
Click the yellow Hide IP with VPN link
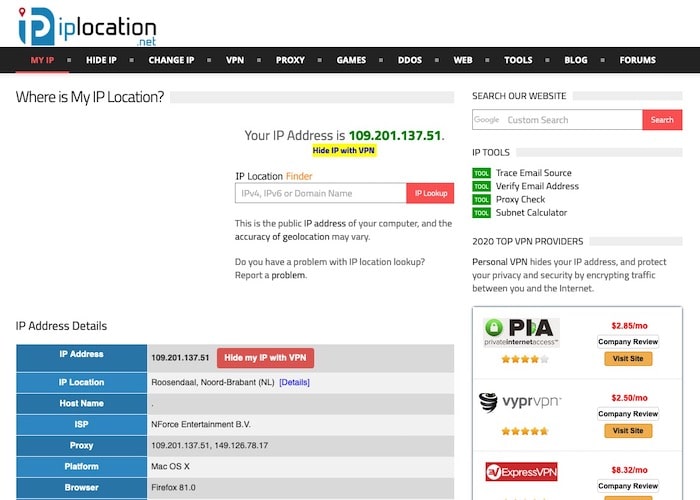point(343,150)
